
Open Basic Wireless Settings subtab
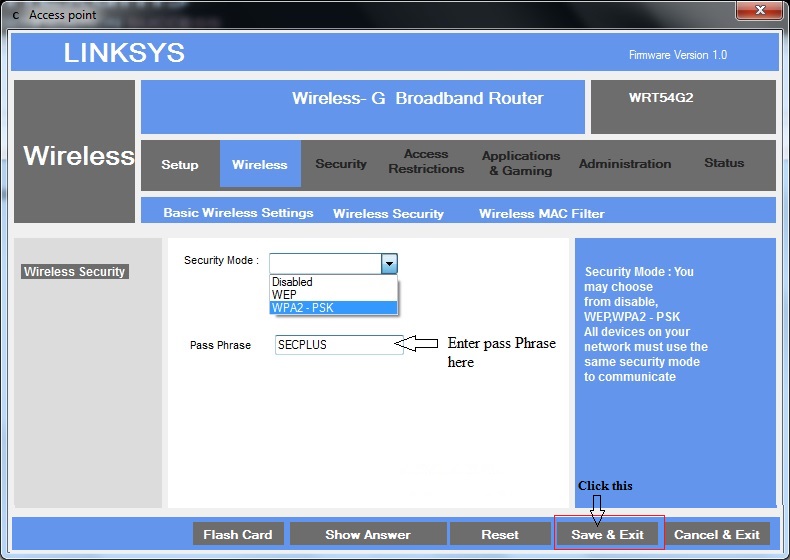coord(238,213)
